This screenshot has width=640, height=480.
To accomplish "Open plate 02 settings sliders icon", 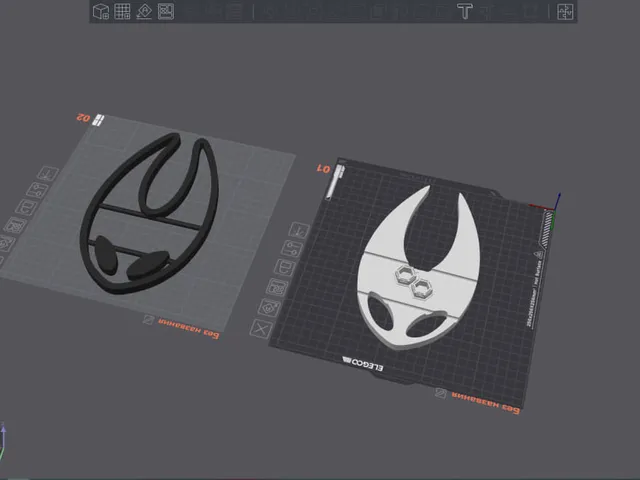I will click(38, 190).
